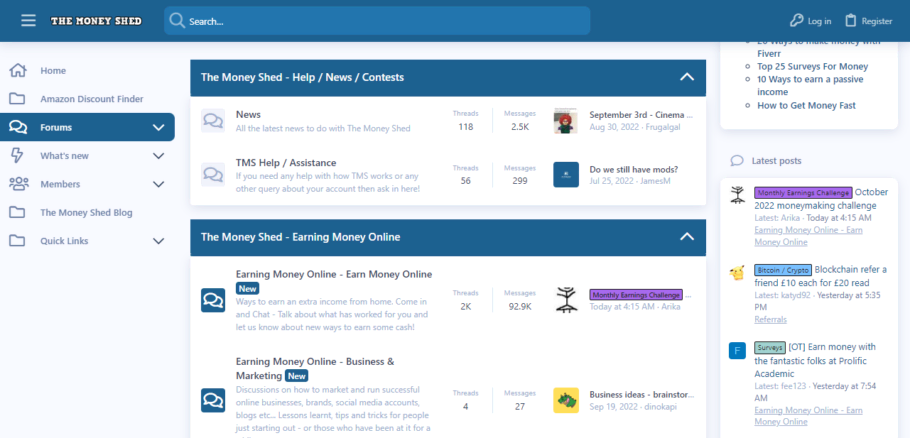The height and width of the screenshot is (438, 910).
Task: Click the blue F avatar in Latest posts
Action: pyautogui.click(x=737, y=350)
